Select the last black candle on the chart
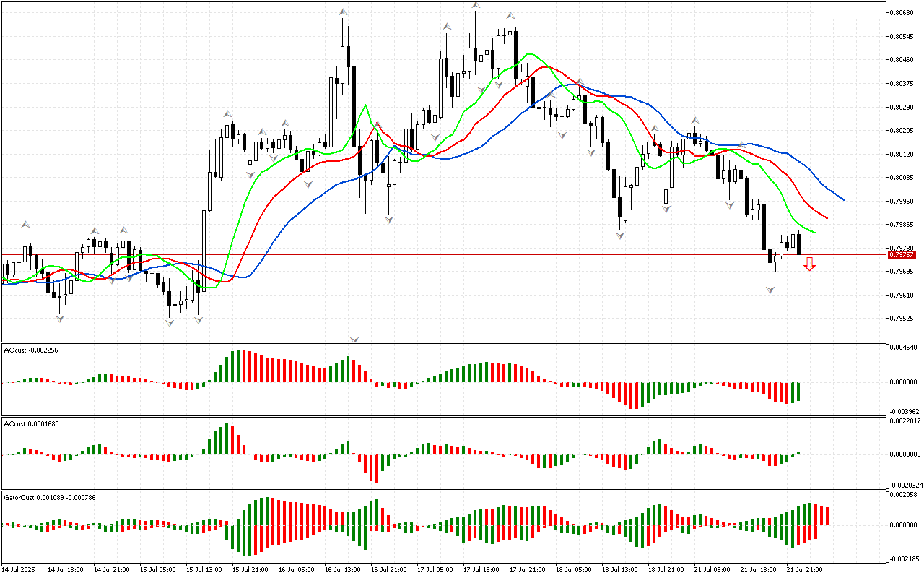 point(798,243)
